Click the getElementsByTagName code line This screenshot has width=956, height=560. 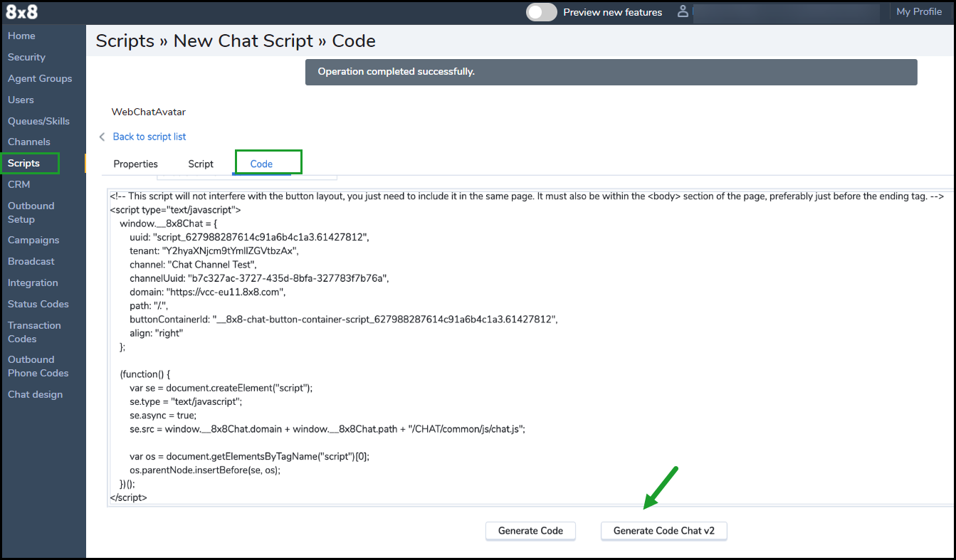tap(250, 456)
